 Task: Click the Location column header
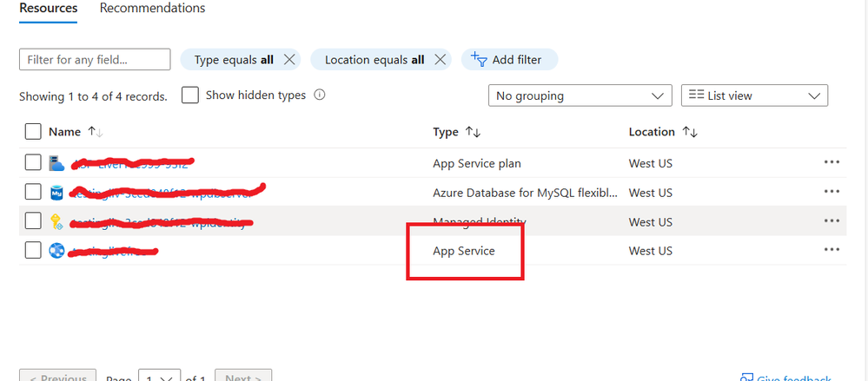[652, 132]
